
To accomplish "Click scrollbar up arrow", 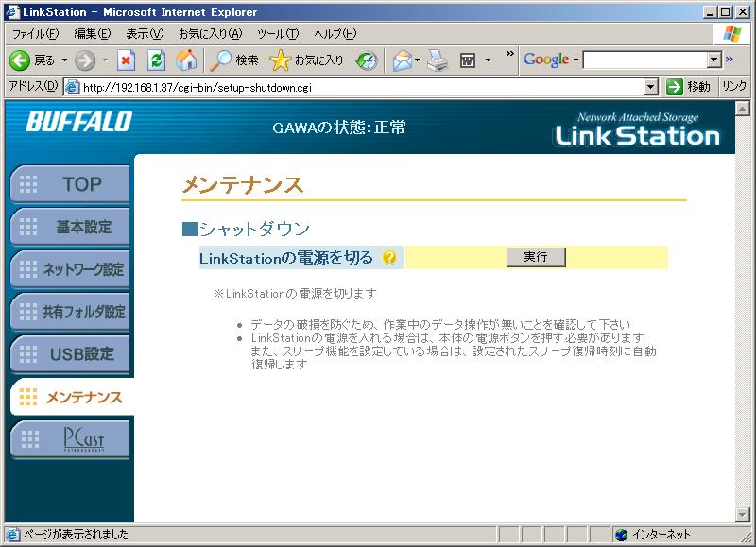I will coord(742,109).
